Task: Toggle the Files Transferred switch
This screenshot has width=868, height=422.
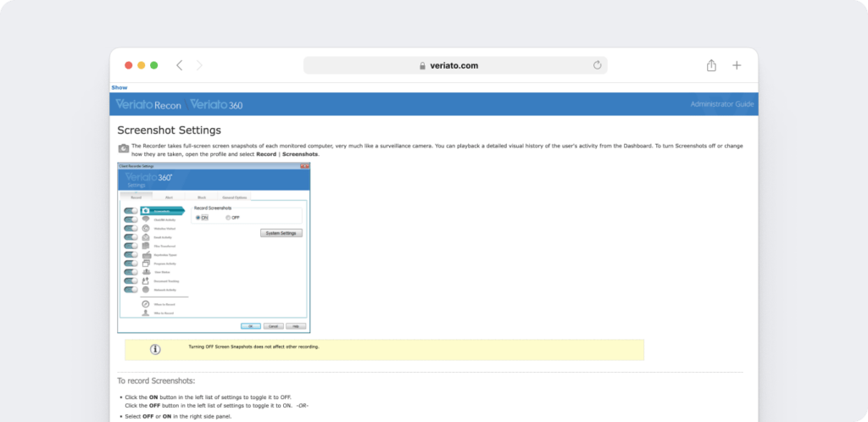Action: tap(131, 246)
